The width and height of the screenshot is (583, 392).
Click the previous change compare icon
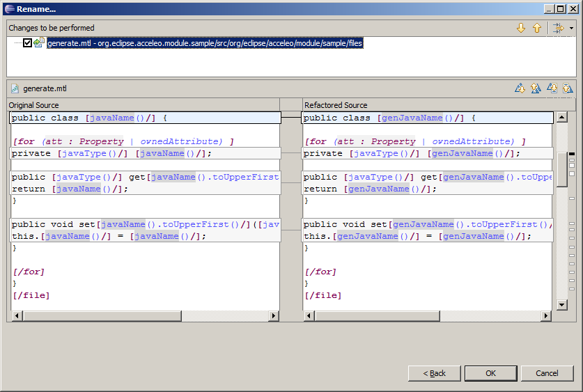click(x=568, y=88)
